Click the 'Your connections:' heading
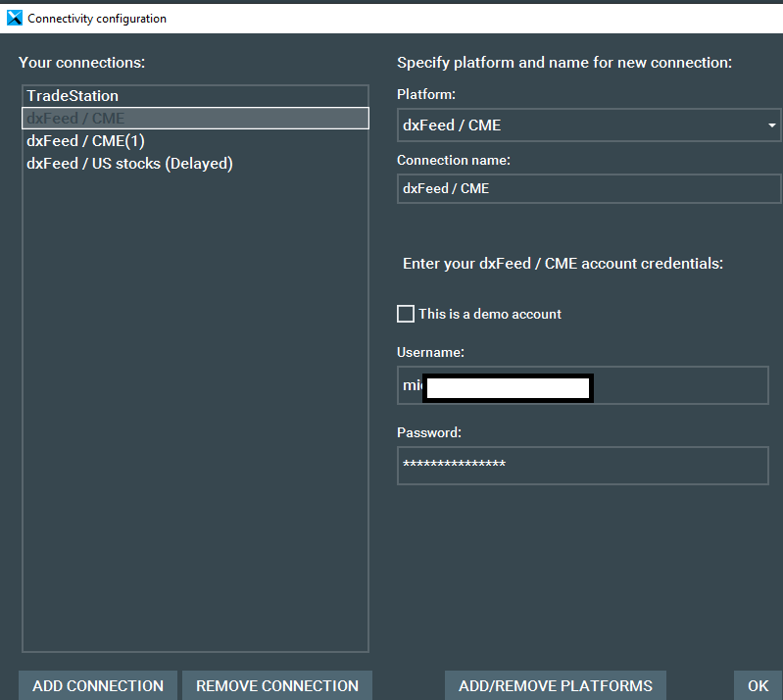Viewport: 783px width, 700px height. (x=81, y=63)
